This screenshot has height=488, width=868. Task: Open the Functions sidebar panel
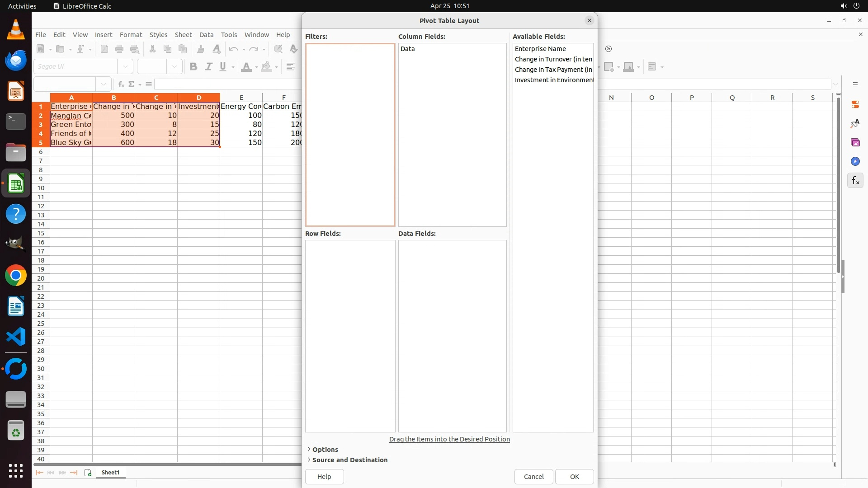tap(855, 181)
